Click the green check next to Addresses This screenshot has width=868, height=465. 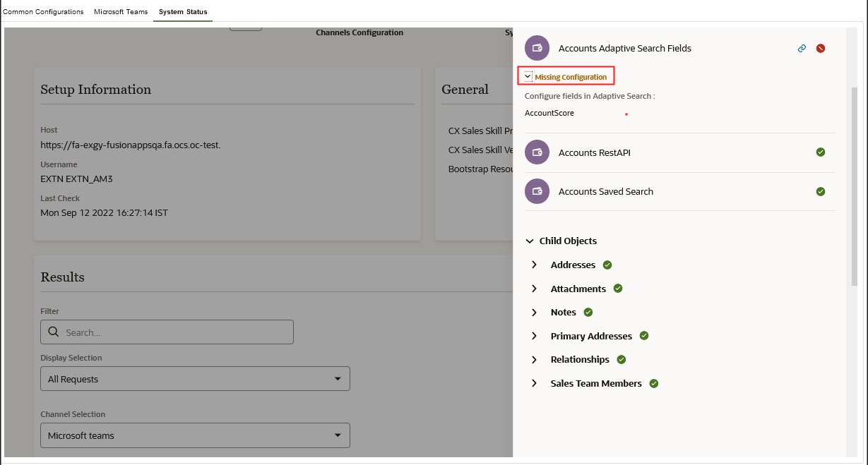coord(607,265)
